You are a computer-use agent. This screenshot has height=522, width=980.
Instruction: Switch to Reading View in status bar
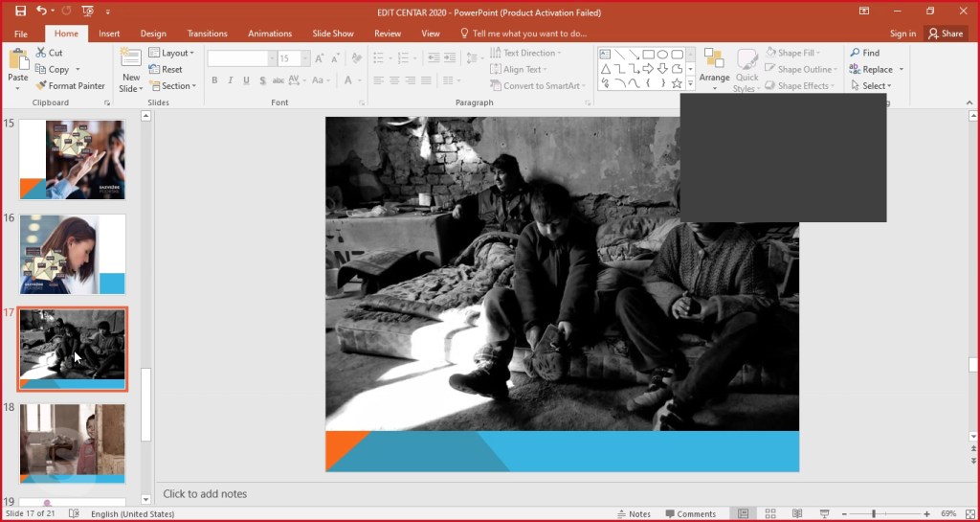pos(796,514)
